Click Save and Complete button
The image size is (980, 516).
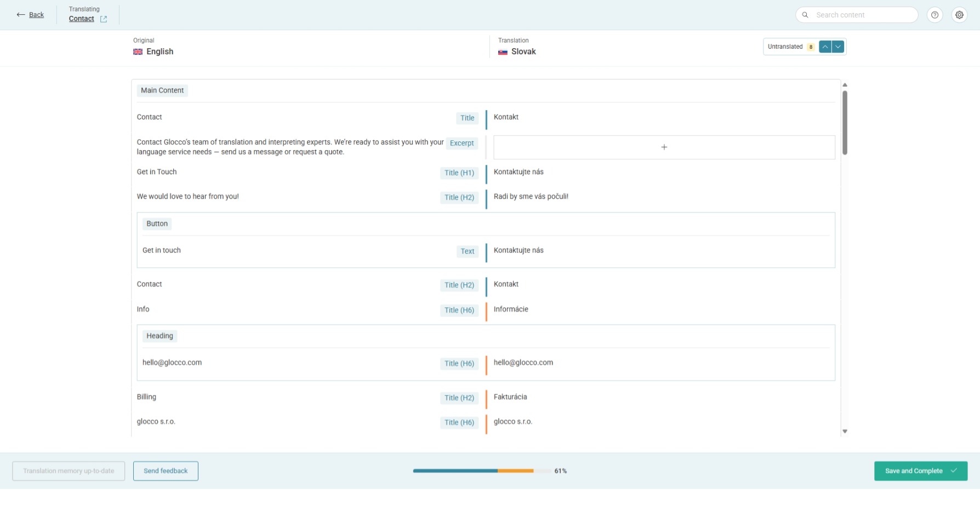pos(921,471)
